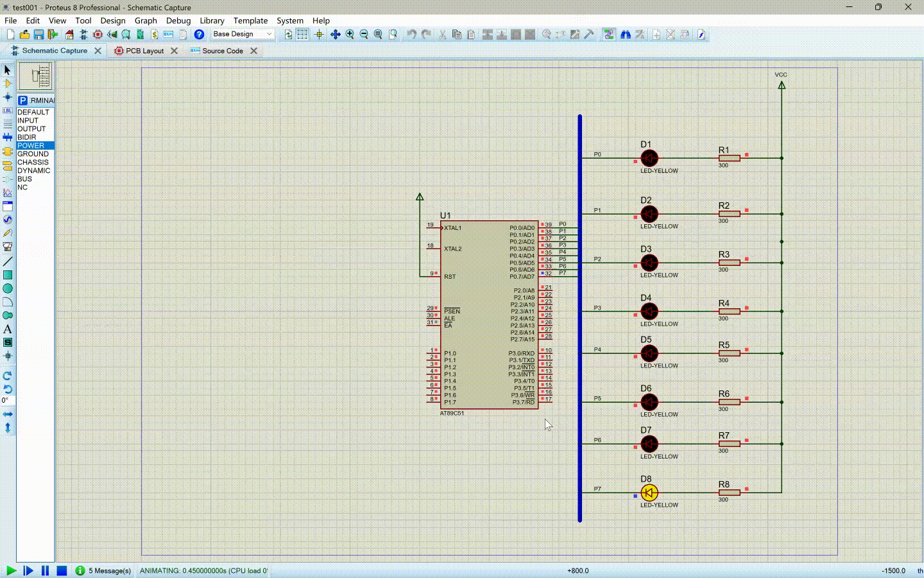The height and width of the screenshot is (578, 924).
Task: Select the Buses mode tool
Action: click(8, 137)
